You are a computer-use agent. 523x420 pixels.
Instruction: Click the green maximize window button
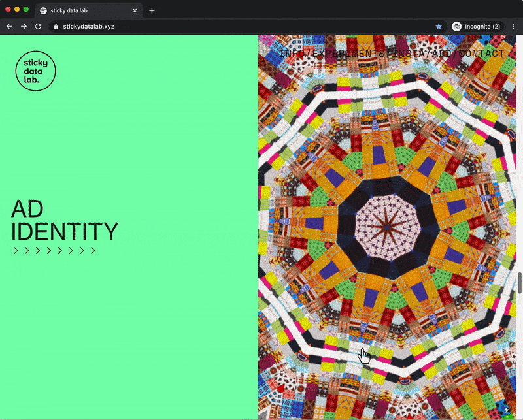point(26,9)
